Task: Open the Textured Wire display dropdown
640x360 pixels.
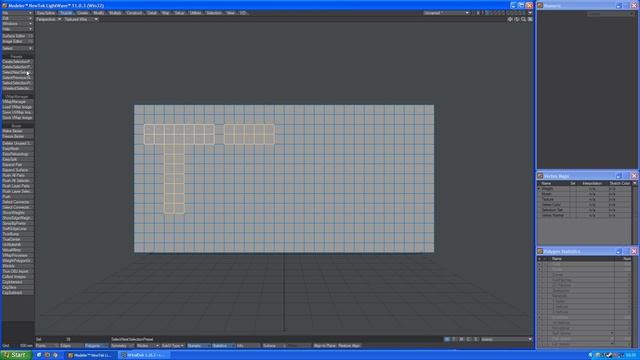Action: point(80,19)
